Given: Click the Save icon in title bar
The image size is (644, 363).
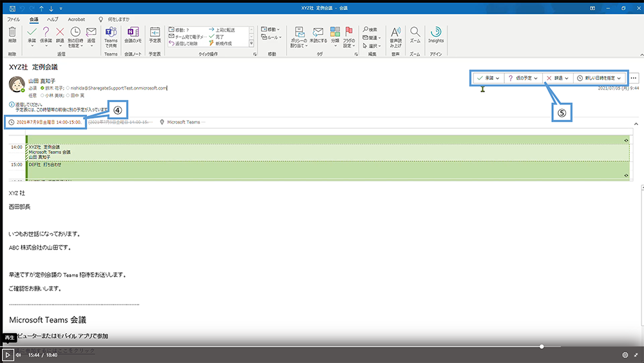Looking at the screenshot, I should [x=12, y=8].
